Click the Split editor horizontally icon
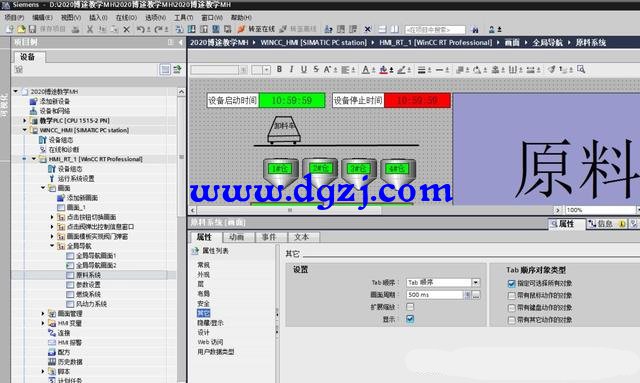 382,29
